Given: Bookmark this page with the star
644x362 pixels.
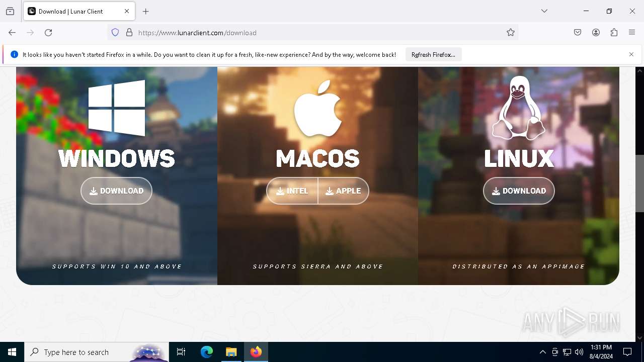Looking at the screenshot, I should (x=511, y=33).
